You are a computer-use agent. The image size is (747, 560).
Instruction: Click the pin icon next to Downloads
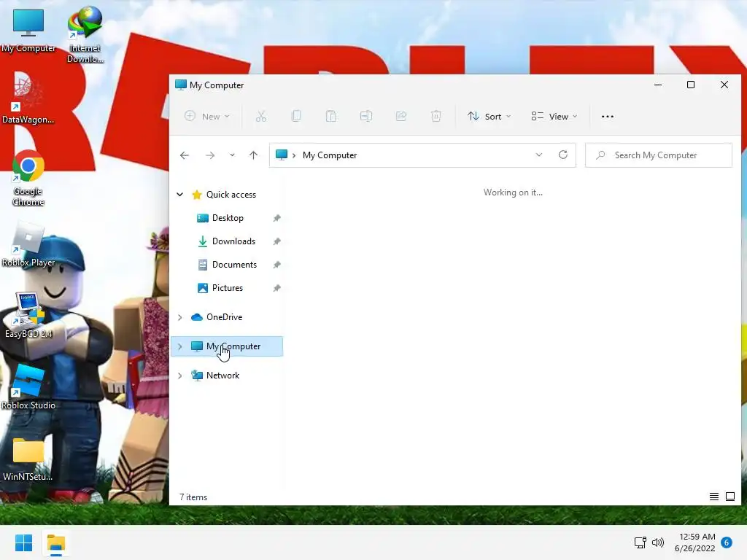tap(276, 241)
